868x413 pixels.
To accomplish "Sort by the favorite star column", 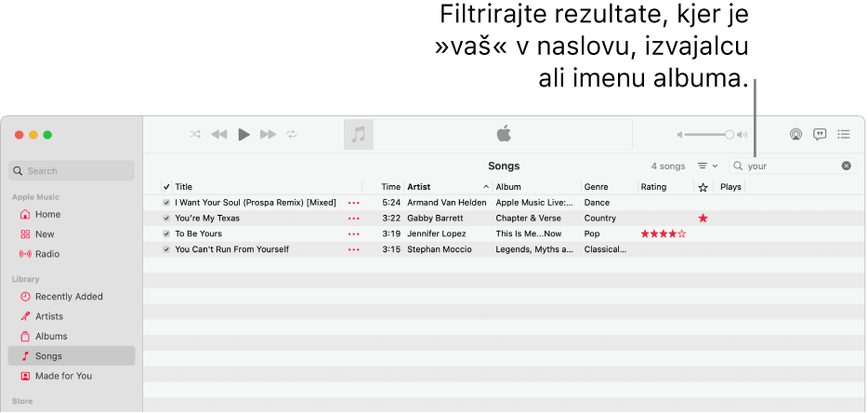I will 703,187.
